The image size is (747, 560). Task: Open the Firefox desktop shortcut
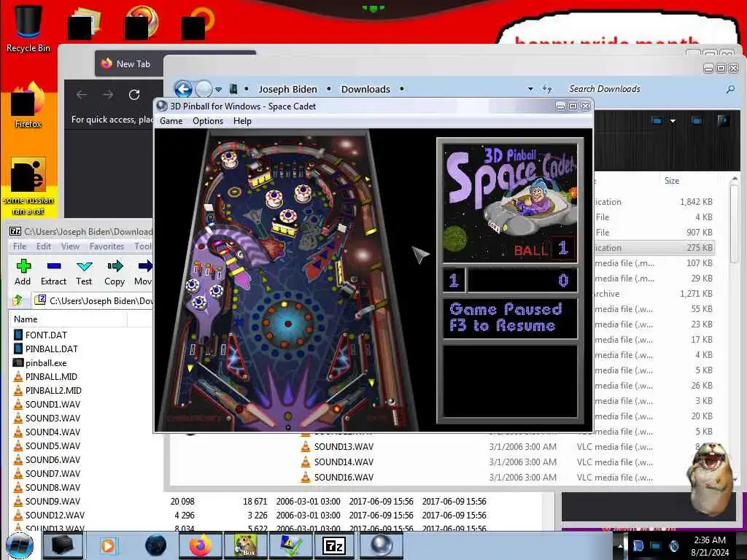point(28,106)
